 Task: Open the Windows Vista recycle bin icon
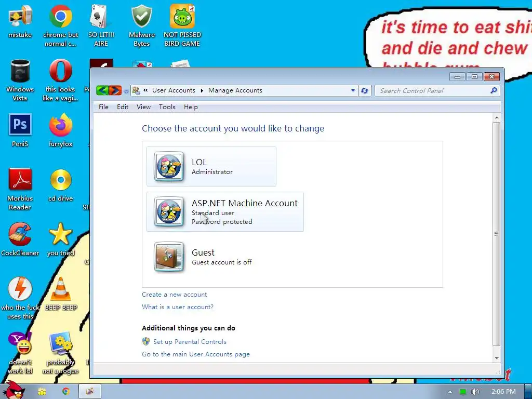(20, 80)
